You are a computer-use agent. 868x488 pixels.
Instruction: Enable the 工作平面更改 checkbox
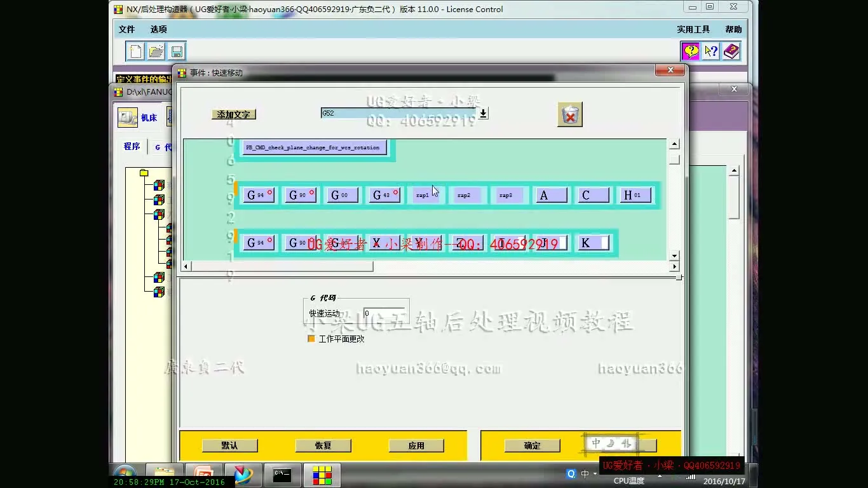311,339
